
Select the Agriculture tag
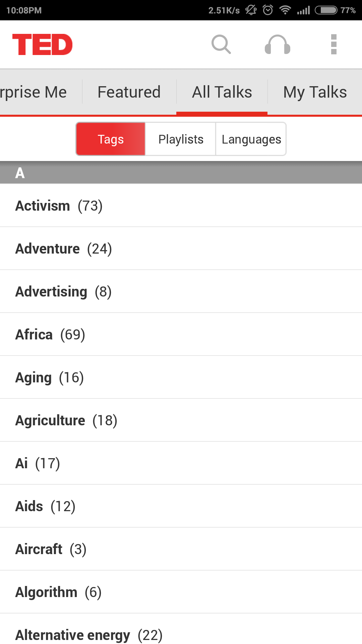[181, 420]
